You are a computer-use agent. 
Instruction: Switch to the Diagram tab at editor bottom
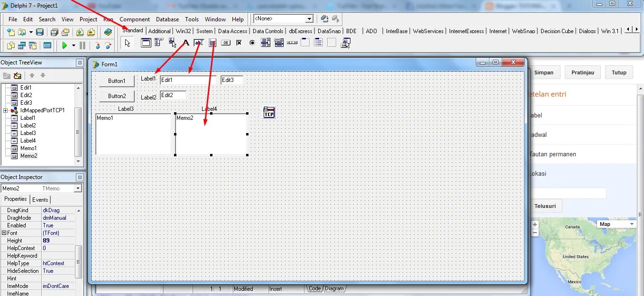click(334, 288)
